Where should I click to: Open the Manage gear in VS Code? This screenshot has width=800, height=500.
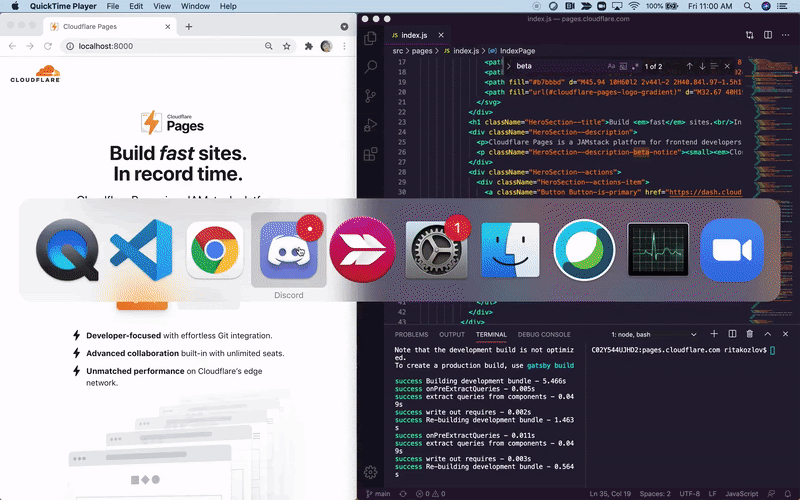coord(370,472)
